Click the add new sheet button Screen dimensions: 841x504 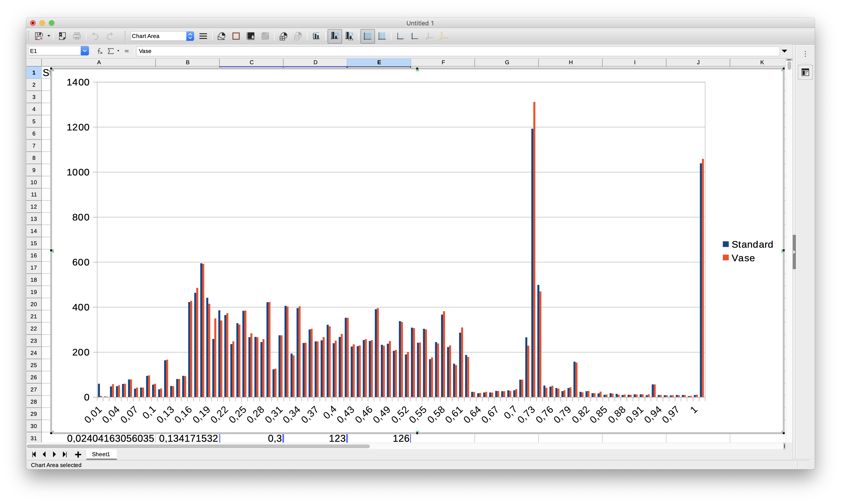tap(78, 454)
